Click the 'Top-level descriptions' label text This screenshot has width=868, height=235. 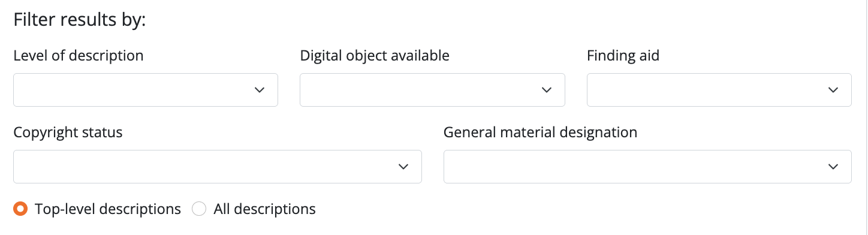[x=108, y=209]
